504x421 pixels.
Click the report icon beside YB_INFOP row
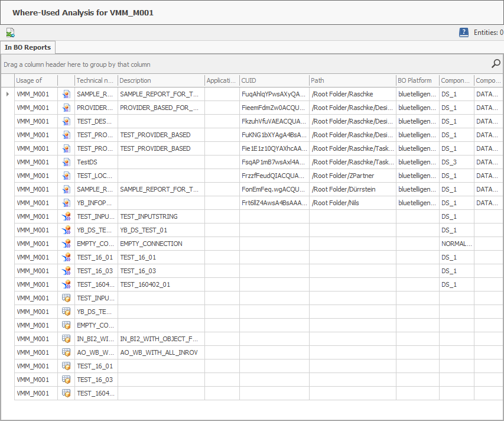click(x=66, y=202)
